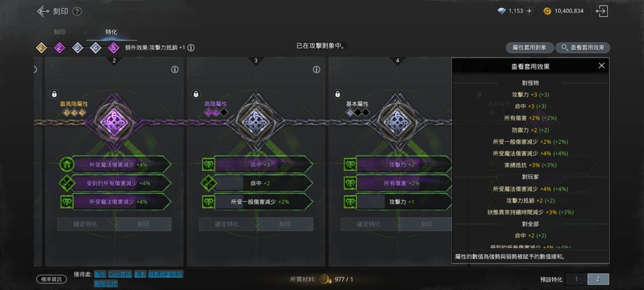The height and width of the screenshot is (290, 644).
Task: Click the 屬性套用對象 button
Action: coord(530,48)
